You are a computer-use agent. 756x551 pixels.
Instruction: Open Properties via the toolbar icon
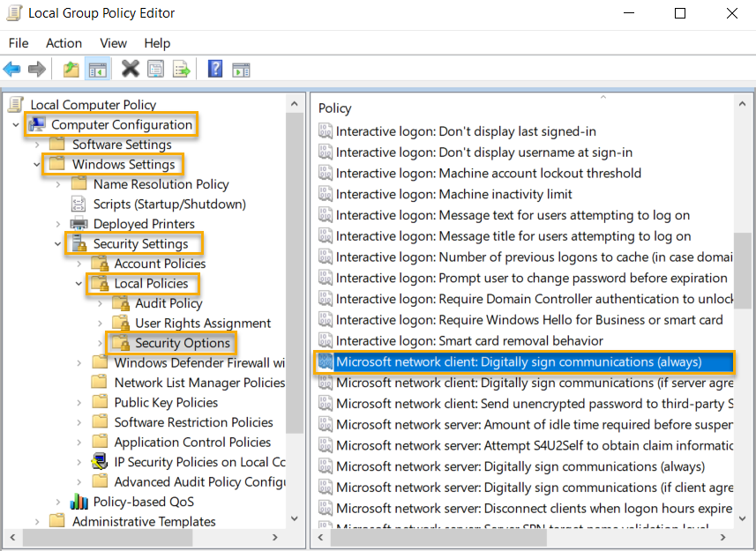[x=155, y=69]
